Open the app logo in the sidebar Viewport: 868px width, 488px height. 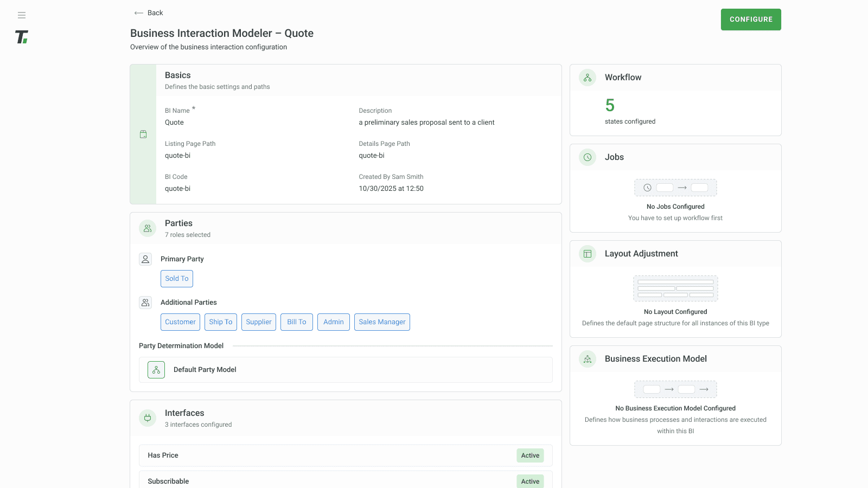[21, 37]
